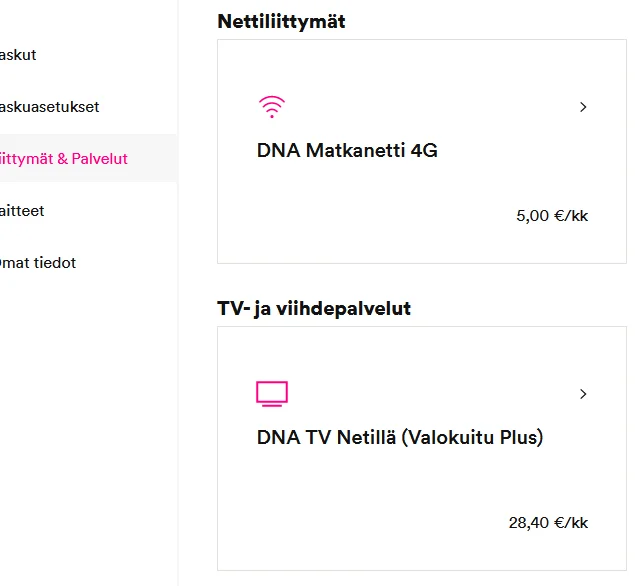Select the active Liittymät & Palvelut menu item
Screen dimensions: 635x586
click(x=64, y=159)
